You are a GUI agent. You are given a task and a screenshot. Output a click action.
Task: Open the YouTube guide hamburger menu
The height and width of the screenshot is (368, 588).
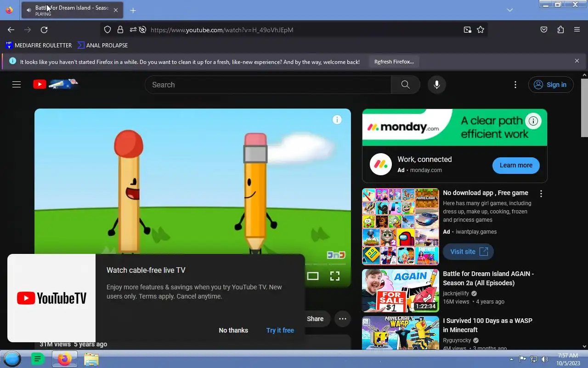click(17, 85)
